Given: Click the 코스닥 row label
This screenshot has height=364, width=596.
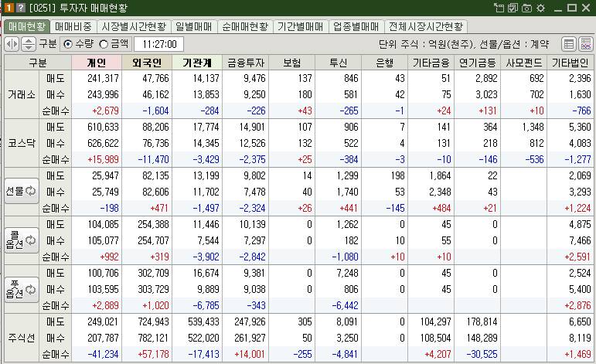Looking at the screenshot, I should (22, 143).
